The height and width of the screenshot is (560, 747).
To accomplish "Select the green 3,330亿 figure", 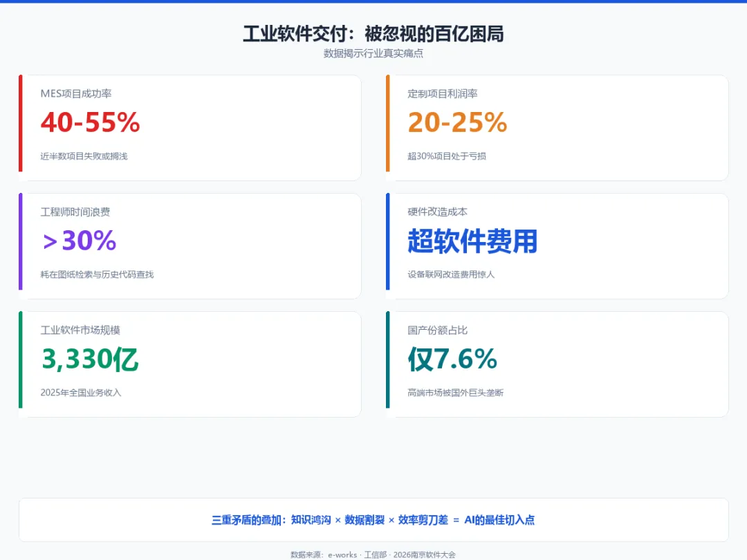I will 90,359.
